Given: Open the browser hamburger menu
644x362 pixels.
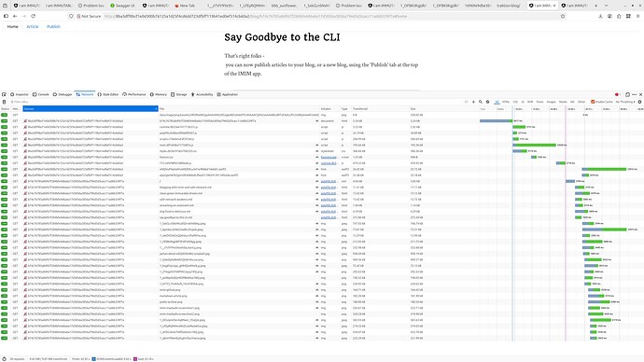Looking at the screenshot, I should 637,16.
